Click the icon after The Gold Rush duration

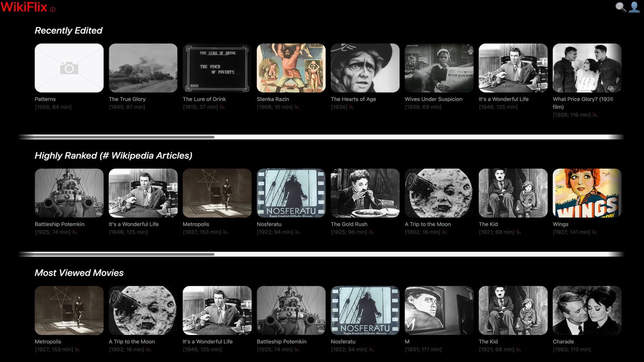pyautogui.click(x=371, y=232)
